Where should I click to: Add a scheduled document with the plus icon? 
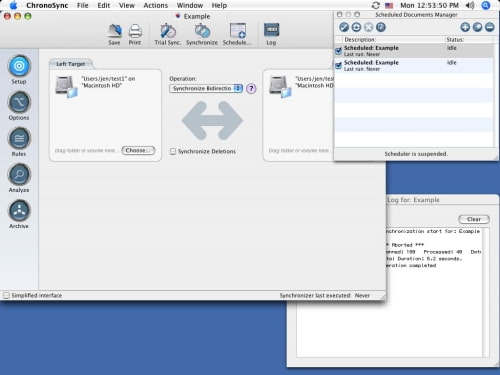tap(465, 27)
